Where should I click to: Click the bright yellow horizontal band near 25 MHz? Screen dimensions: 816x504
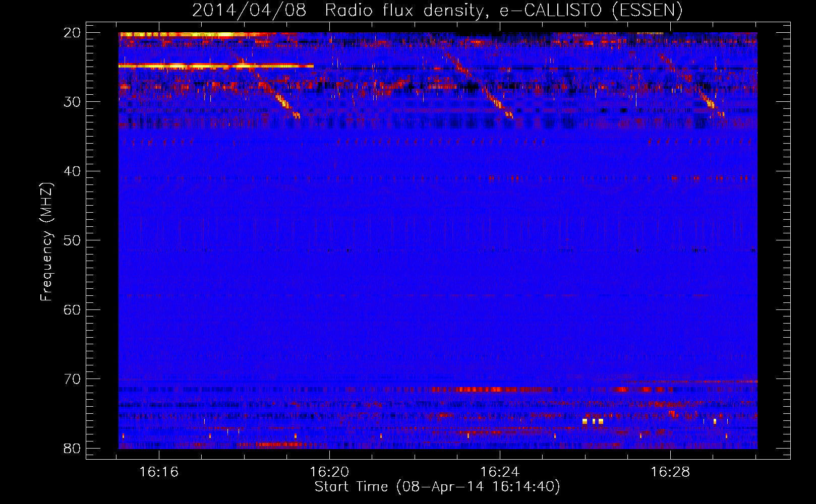coord(216,66)
